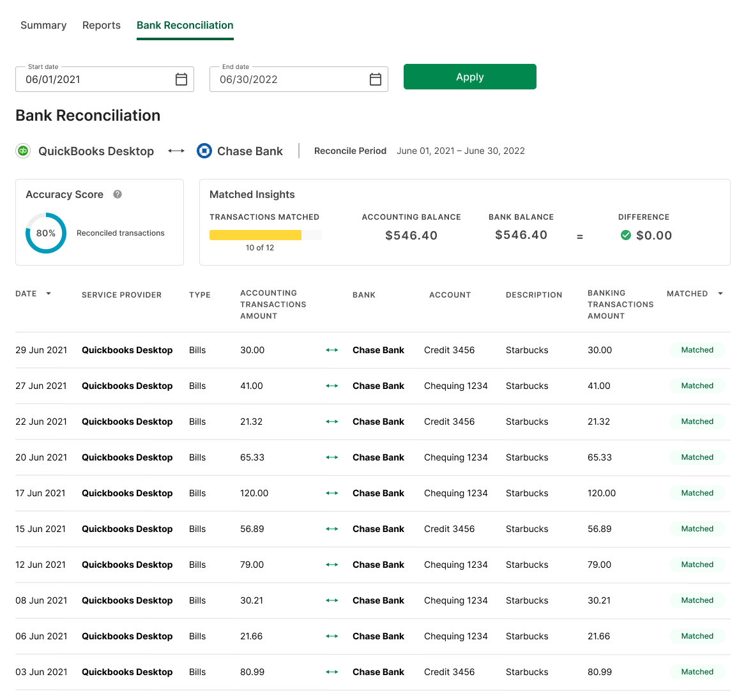The image size is (746, 700).
Task: Click the 80% accuracy score ring
Action: [x=46, y=233]
